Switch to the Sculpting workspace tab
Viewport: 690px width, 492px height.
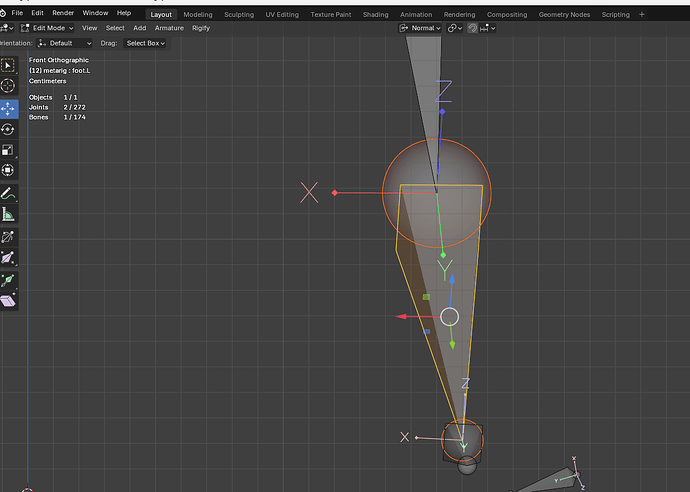[239, 15]
